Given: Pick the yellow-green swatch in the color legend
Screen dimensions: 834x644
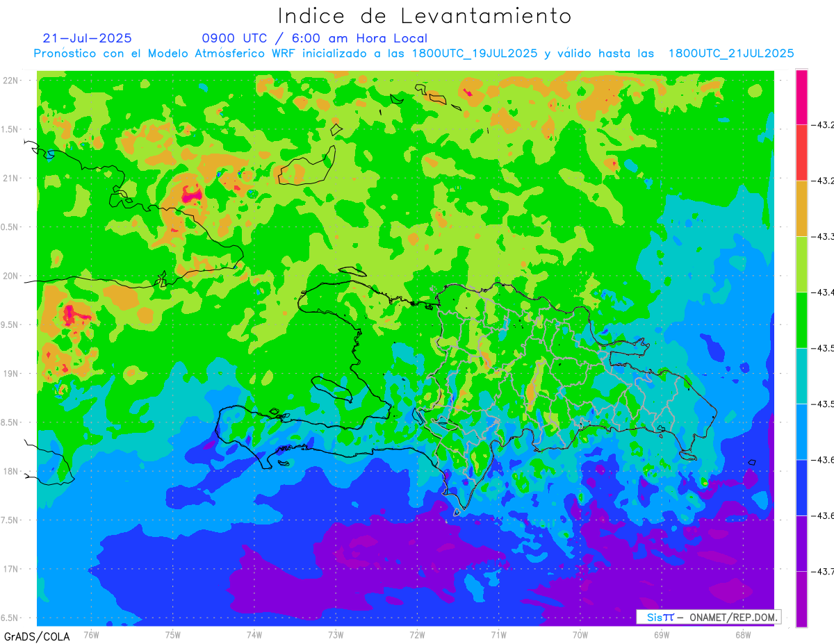Looking at the screenshot, I should (801, 264).
